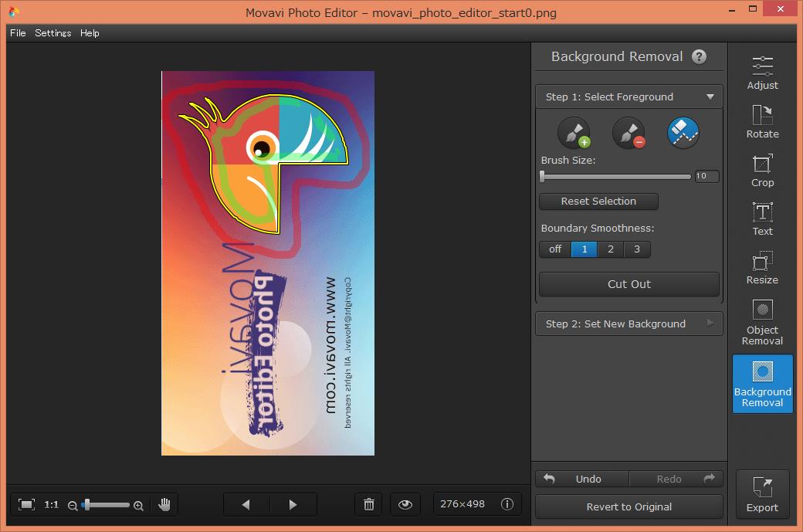The width and height of the screenshot is (803, 532).
Task: Open the Crop tool
Action: pos(762,171)
